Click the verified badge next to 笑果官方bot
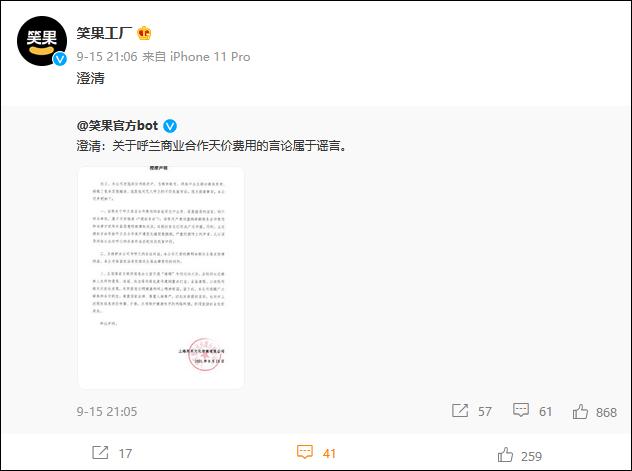The height and width of the screenshot is (471, 632). (170, 126)
